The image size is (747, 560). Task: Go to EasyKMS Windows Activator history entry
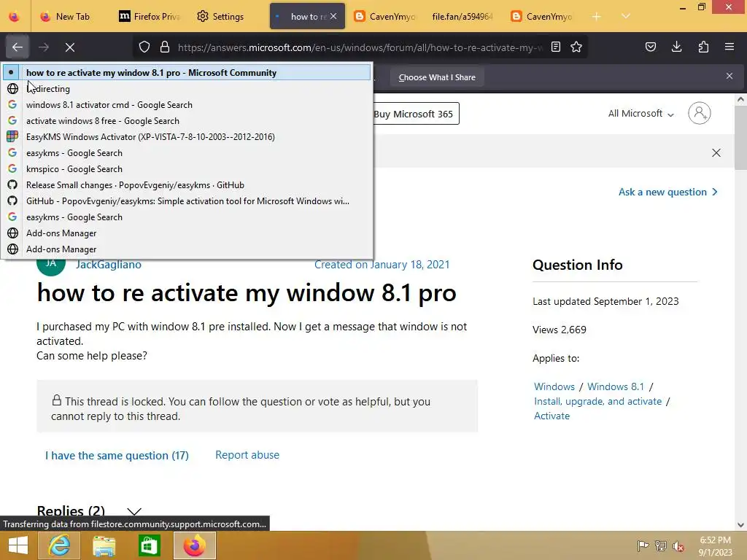click(187, 136)
